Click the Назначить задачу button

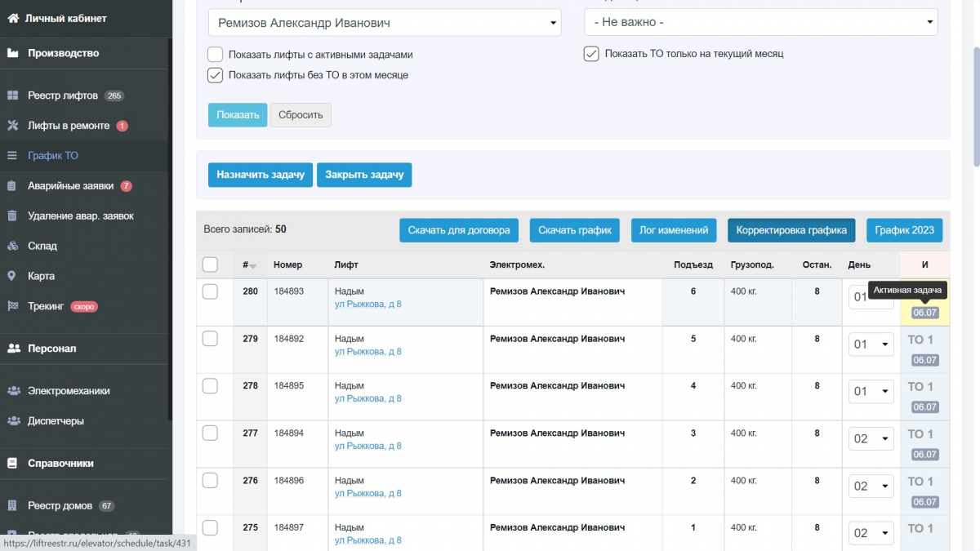pyautogui.click(x=261, y=175)
